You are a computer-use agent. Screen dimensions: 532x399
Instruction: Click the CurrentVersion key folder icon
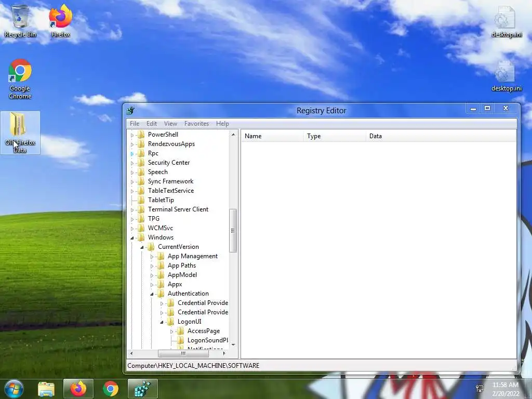click(x=151, y=247)
